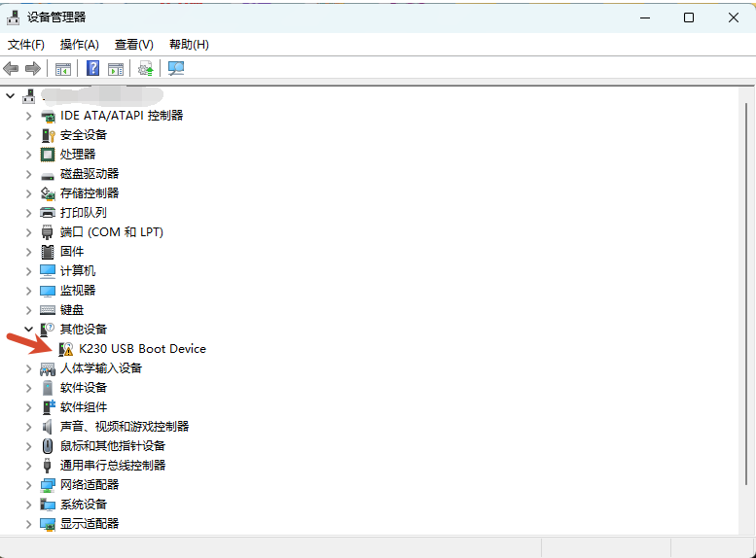Click the 端口 (COM 和 LPT) plug icon
This screenshot has width=756, height=558.
48,232
